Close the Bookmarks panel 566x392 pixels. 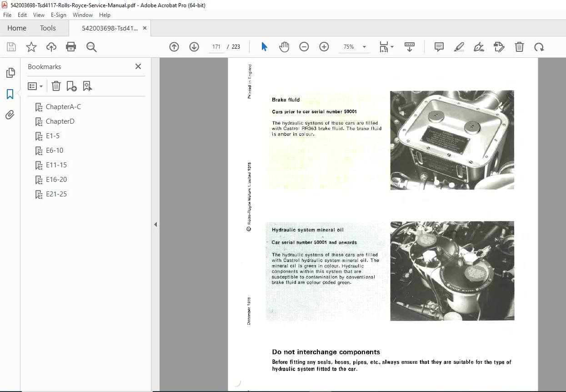click(x=138, y=66)
